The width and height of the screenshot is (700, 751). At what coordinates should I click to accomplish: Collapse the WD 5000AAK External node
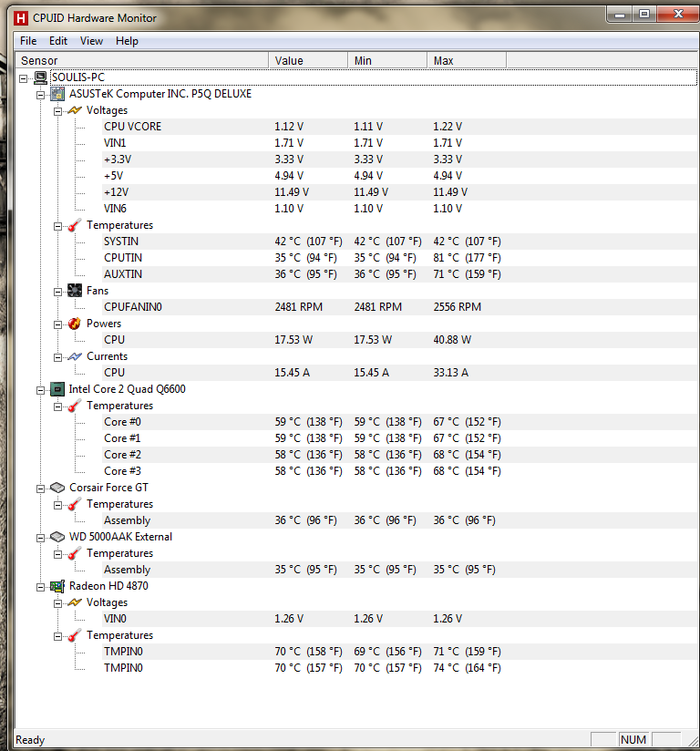(x=41, y=538)
